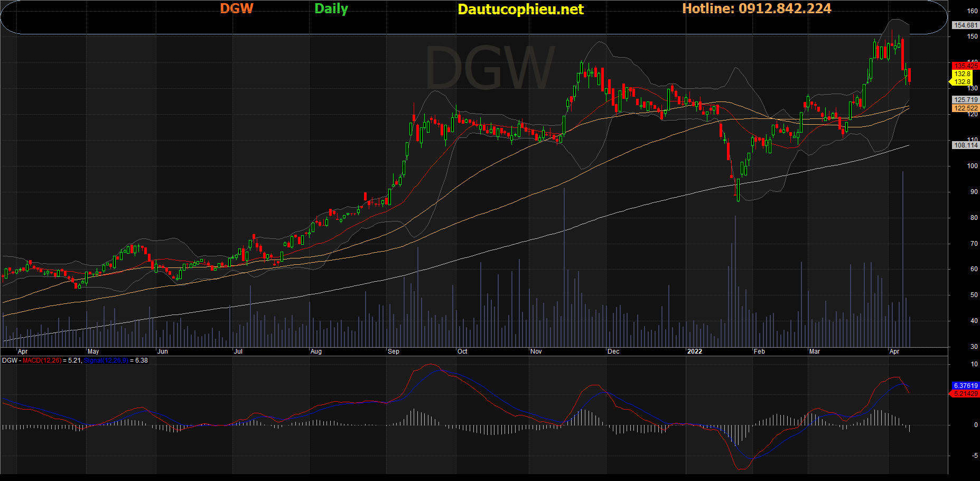980x481 pixels.
Task: Click the Jul month marker on time axis
Action: pyautogui.click(x=238, y=351)
